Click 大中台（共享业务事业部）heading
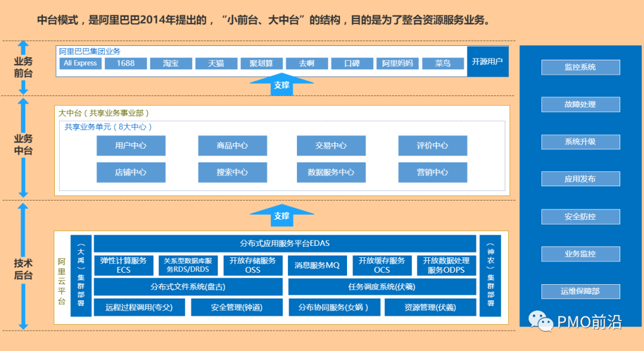Screen dimensions: 644x351 pyautogui.click(x=104, y=113)
